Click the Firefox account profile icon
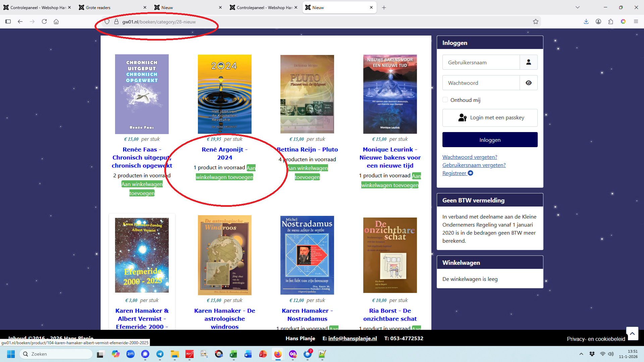The image size is (644, 362). pos(598,21)
